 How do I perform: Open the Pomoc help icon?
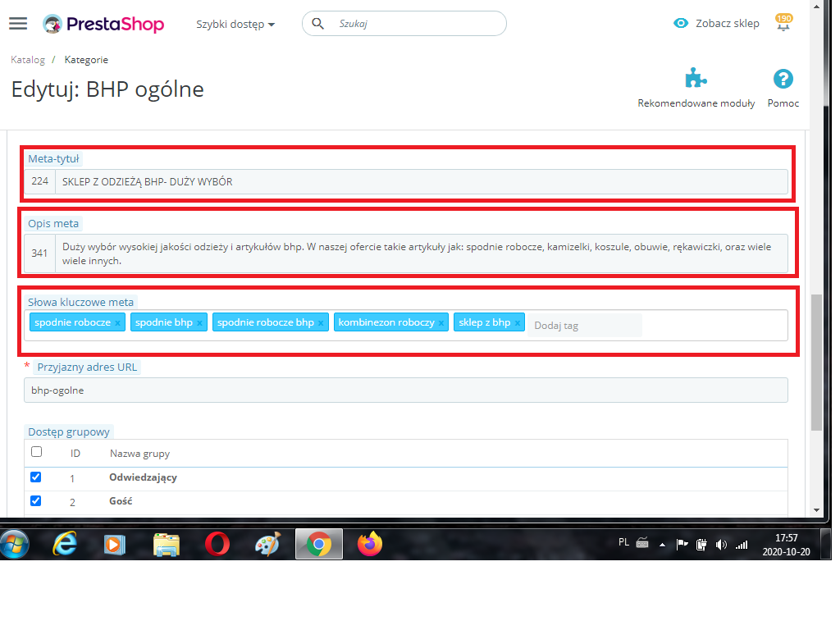click(x=783, y=80)
